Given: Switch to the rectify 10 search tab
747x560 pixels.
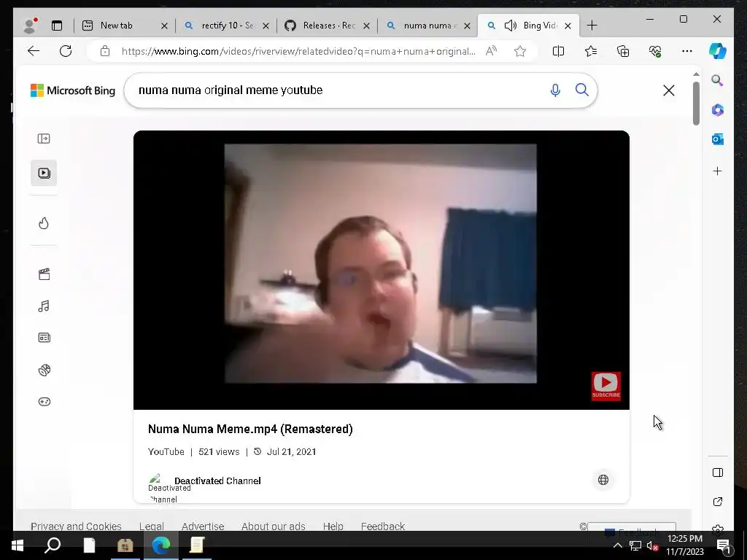Looking at the screenshot, I should click(x=228, y=26).
